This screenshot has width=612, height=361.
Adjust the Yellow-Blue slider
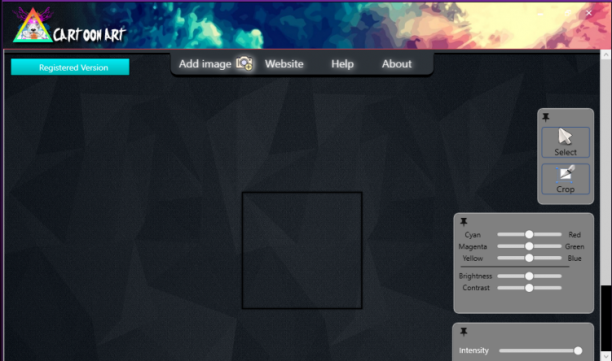click(x=529, y=258)
